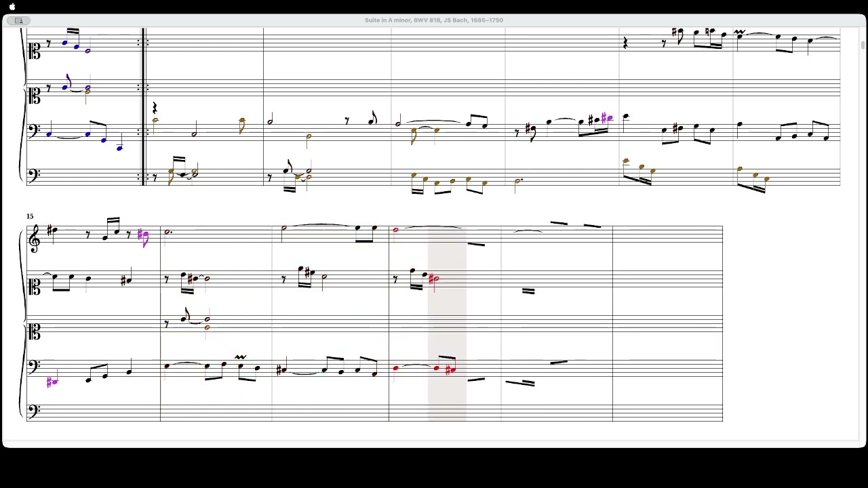Viewport: 868px width, 488px height.
Task: Click the treble clef on the lower system
Action: pyautogui.click(x=34, y=238)
